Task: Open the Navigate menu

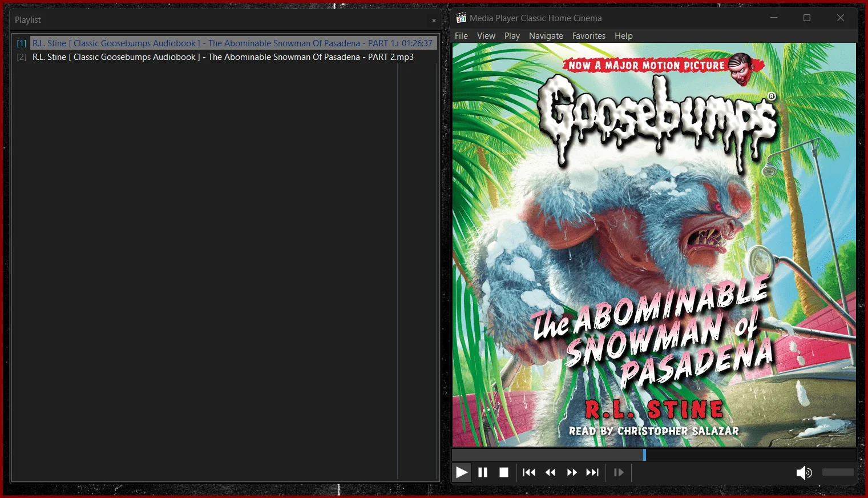Action: pyautogui.click(x=546, y=35)
